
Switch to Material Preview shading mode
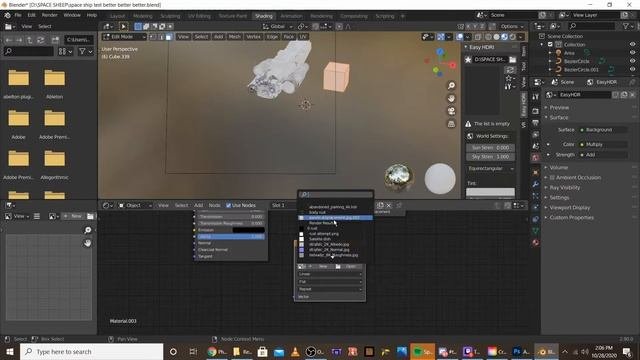coord(504,37)
